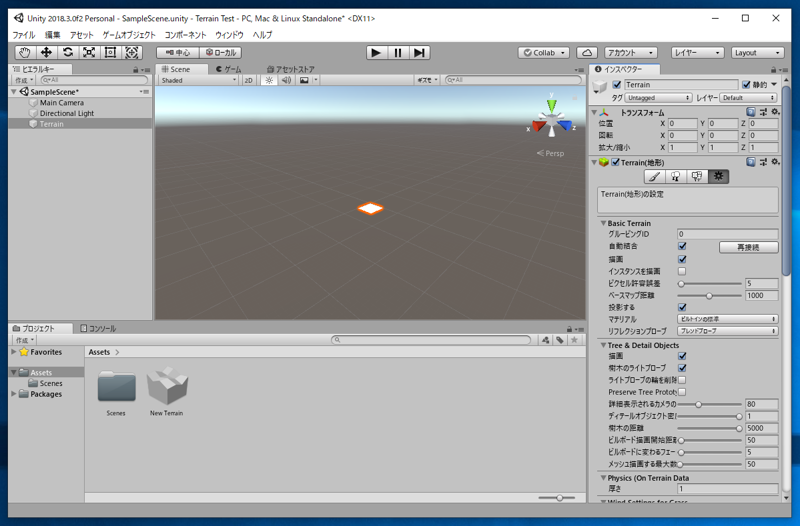The width and height of the screenshot is (800, 526).
Task: Select Main Camera in hierarchy
Action: (x=62, y=103)
